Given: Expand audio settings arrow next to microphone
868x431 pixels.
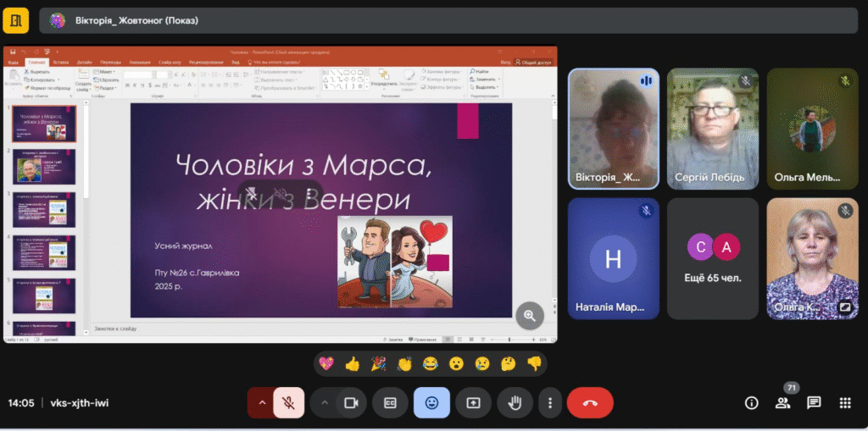Looking at the screenshot, I should coord(261,403).
